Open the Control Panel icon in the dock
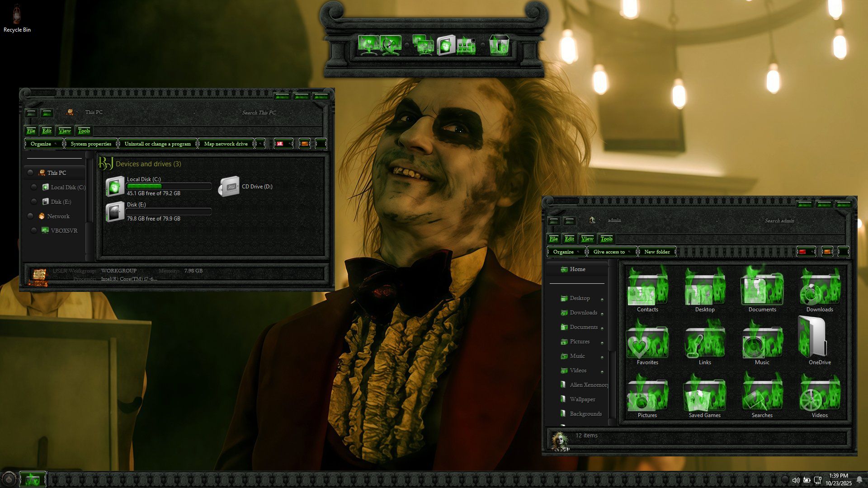Viewport: 868px width, 488px height. pos(467,46)
